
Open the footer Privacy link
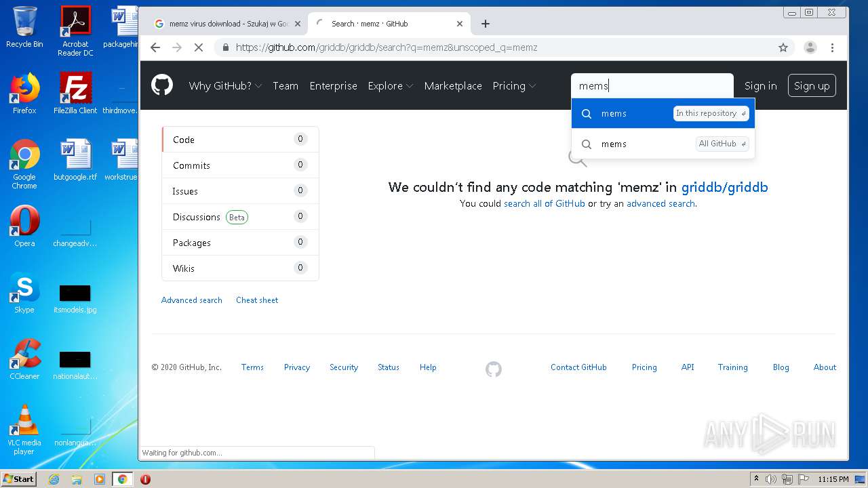pyautogui.click(x=297, y=367)
